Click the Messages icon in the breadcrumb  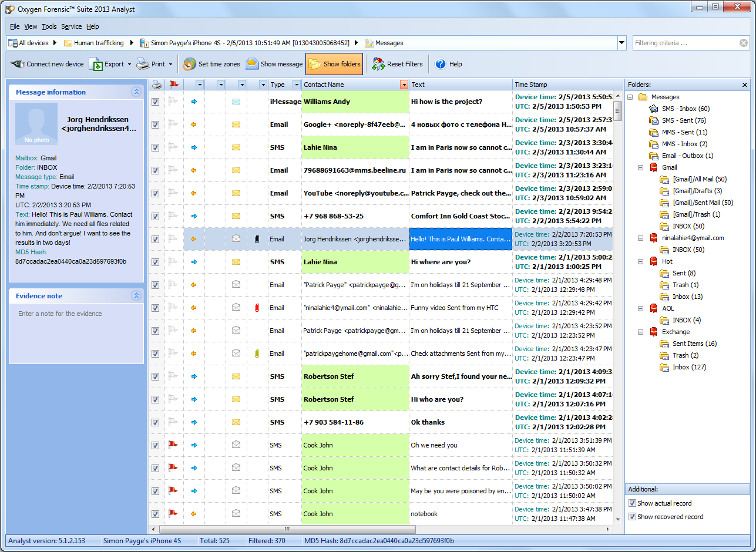tap(369, 43)
